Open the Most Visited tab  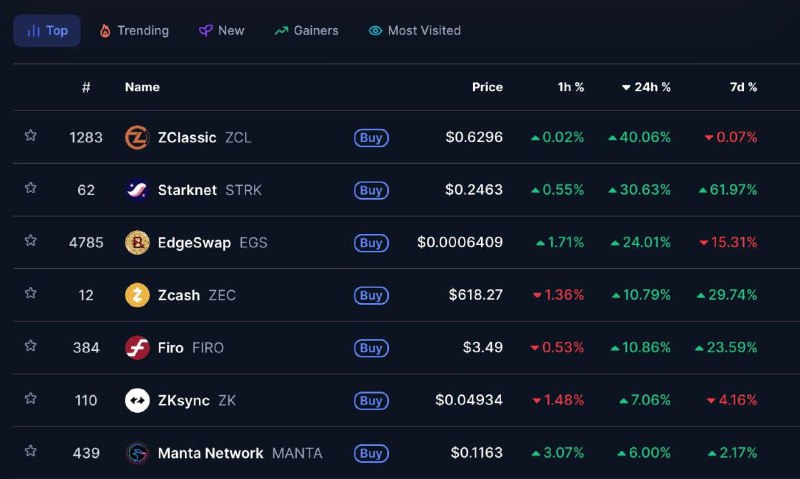(x=414, y=31)
